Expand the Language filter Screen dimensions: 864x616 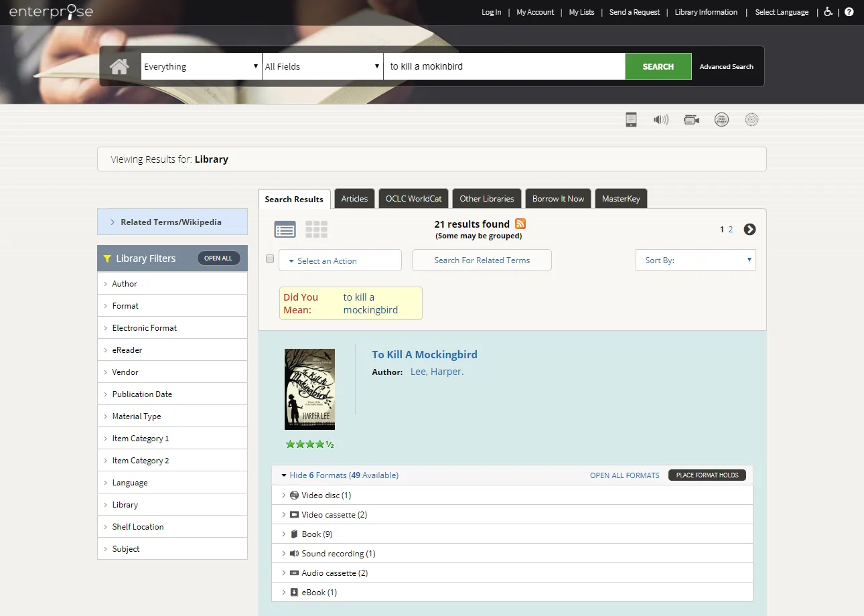[172, 483]
